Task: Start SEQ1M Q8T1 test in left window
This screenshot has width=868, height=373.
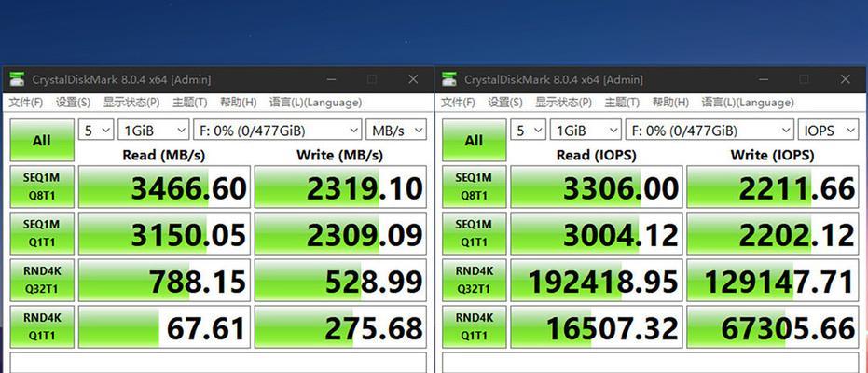Action: click(42, 187)
